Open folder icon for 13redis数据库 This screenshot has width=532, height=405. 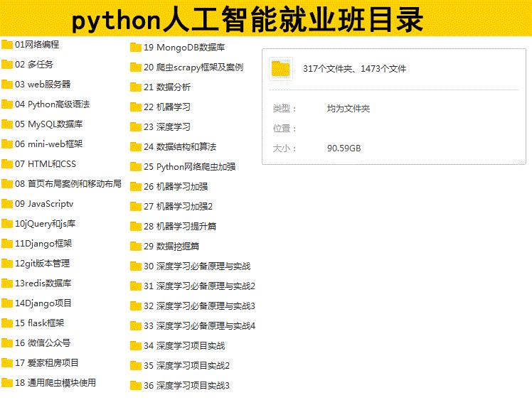[7, 283]
